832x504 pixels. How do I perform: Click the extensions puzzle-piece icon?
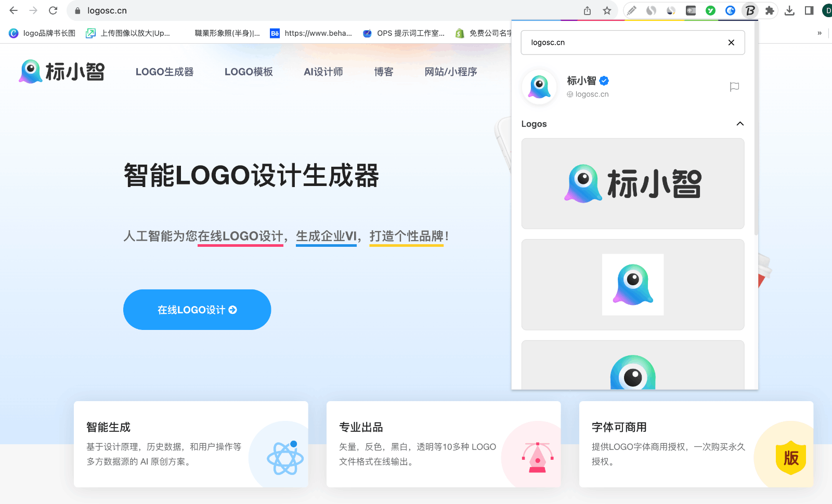point(770,10)
